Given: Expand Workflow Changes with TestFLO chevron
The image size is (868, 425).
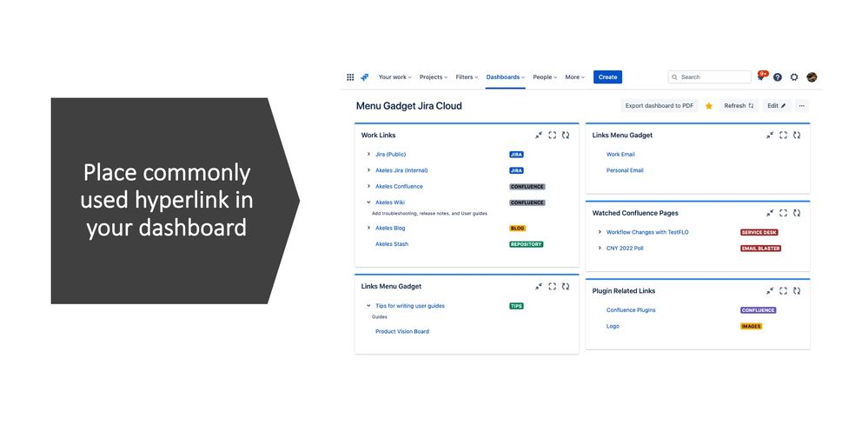Looking at the screenshot, I should 600,232.
